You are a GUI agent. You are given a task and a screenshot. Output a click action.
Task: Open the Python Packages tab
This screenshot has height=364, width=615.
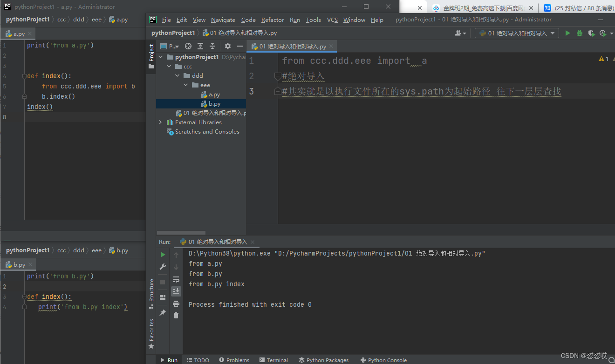click(x=324, y=360)
